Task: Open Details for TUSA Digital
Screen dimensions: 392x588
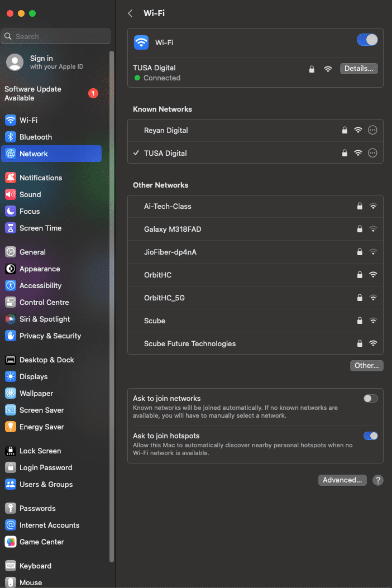Action: point(358,69)
